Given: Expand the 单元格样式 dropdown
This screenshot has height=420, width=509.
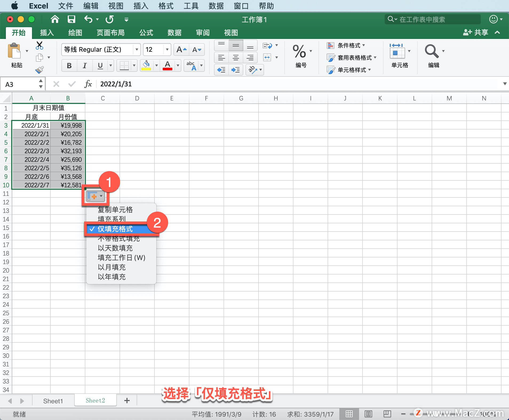Looking at the screenshot, I should tap(370, 70).
